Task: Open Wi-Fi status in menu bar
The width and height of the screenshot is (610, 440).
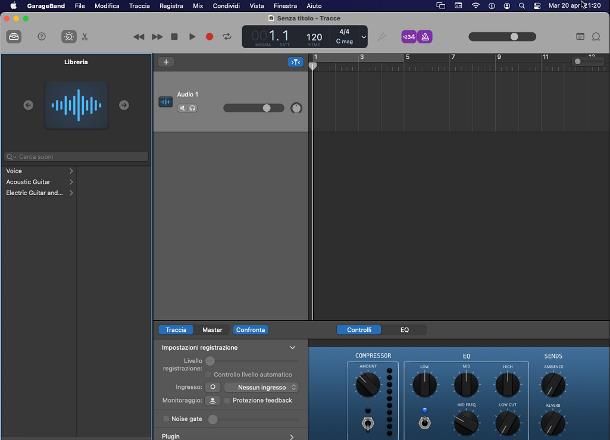Action: [475, 6]
